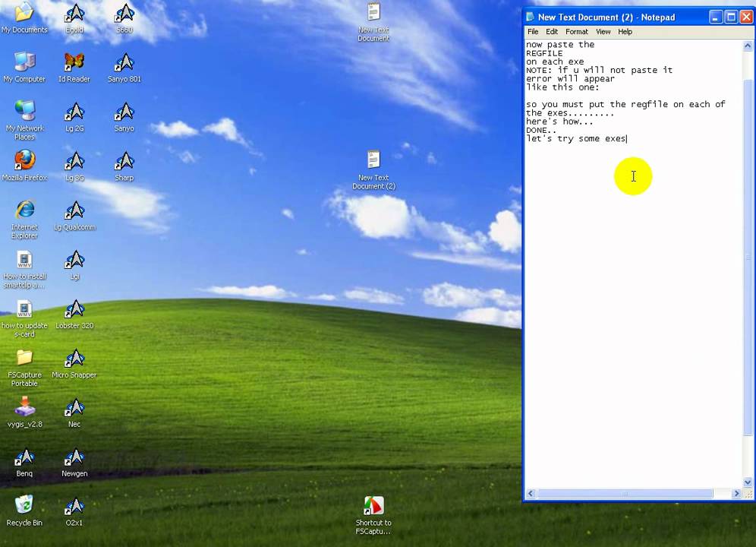Click the Notepad horizontal scrollbar thumb
This screenshot has height=547, width=756.
pyautogui.click(x=625, y=493)
